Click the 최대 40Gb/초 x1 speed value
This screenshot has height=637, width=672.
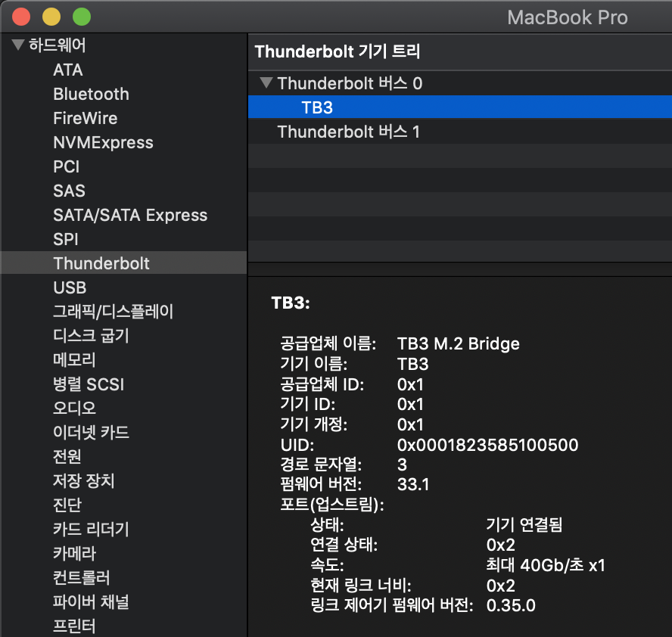[545, 565]
